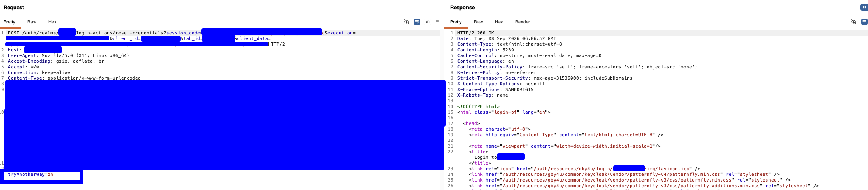Image resolution: width=868 pixels, height=190 pixels.
Task: Click the favicon.ico link rel="icon" line
Action: (585, 169)
